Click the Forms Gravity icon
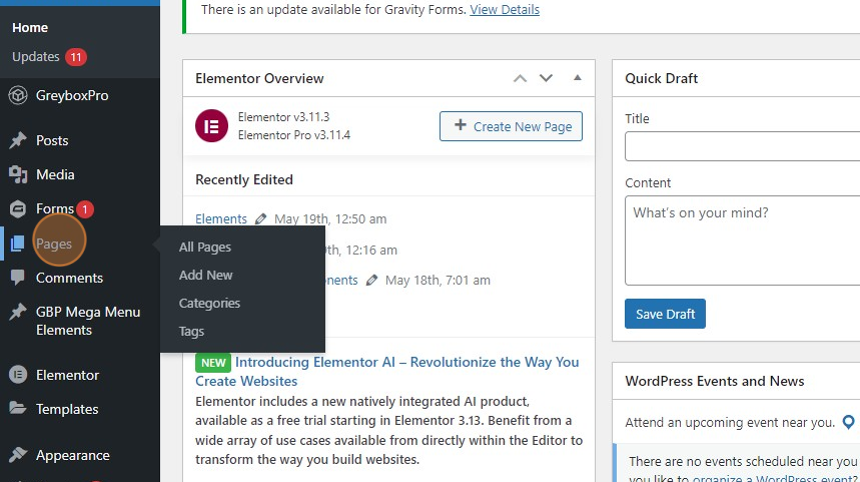 18,209
